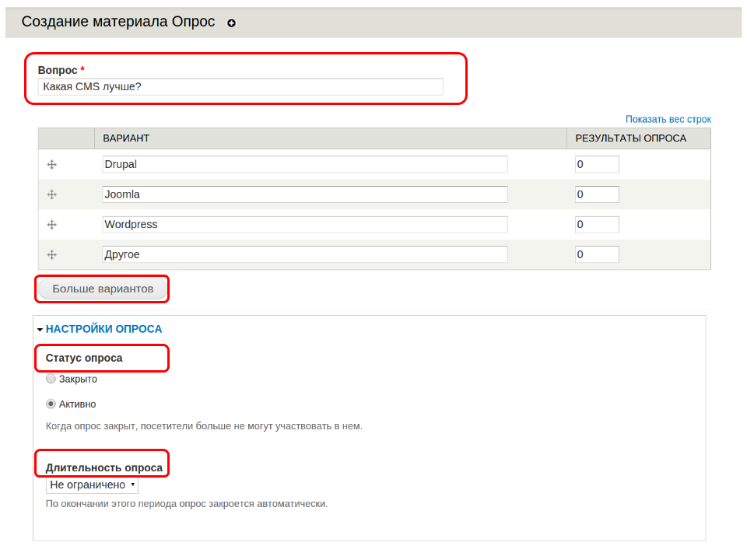Open the Длительность опроса dropdown

coord(92,485)
